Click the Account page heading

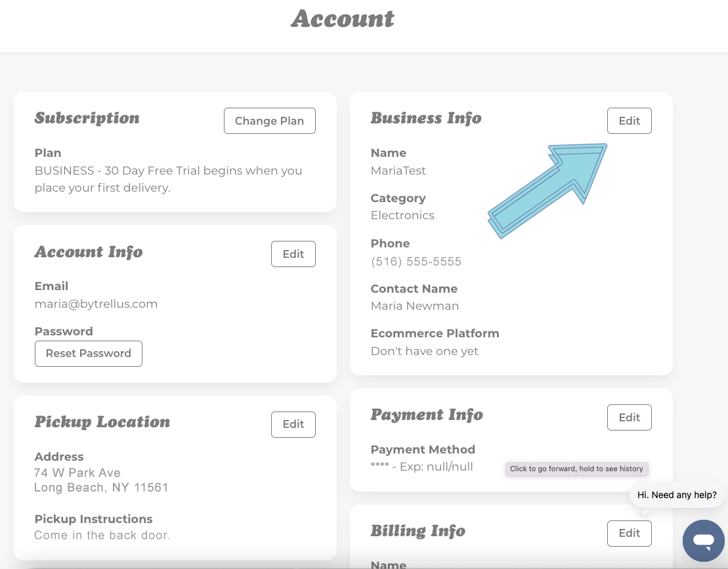pyautogui.click(x=343, y=19)
